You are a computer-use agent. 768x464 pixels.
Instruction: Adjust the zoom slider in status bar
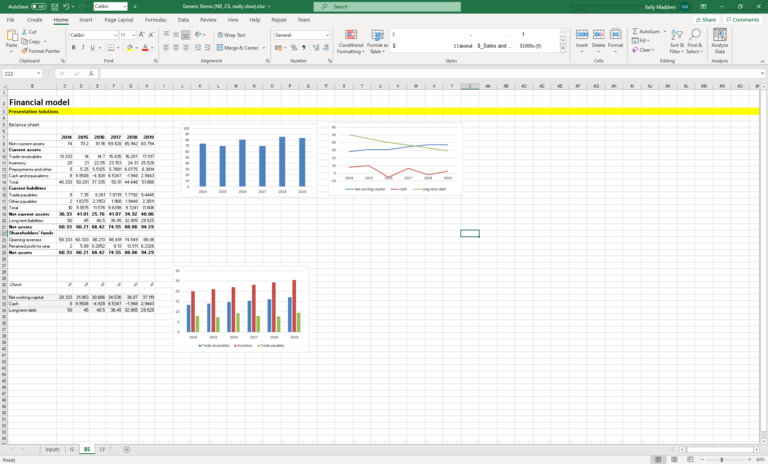pyautogui.click(x=722, y=459)
